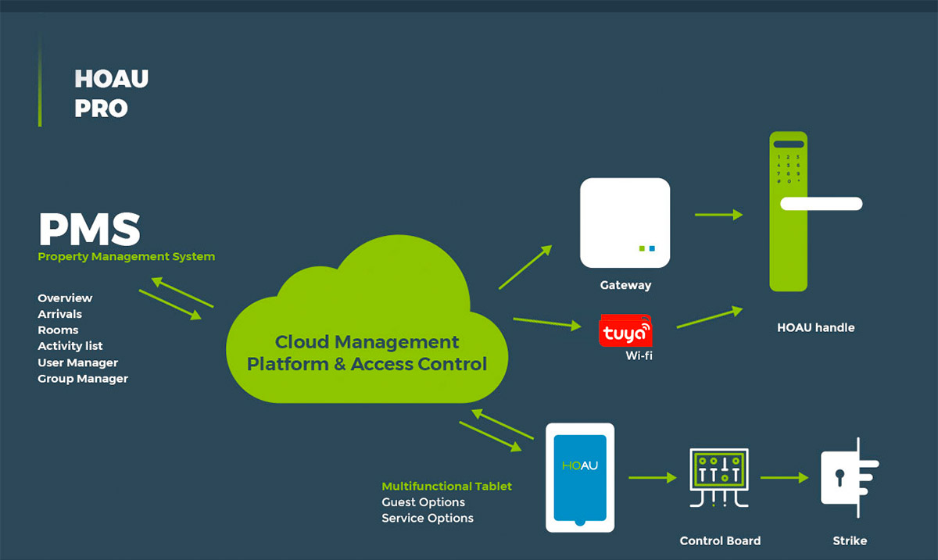Image resolution: width=938 pixels, height=560 pixels.
Task: Click the "Property Management System" subtitle
Action: coord(126,256)
